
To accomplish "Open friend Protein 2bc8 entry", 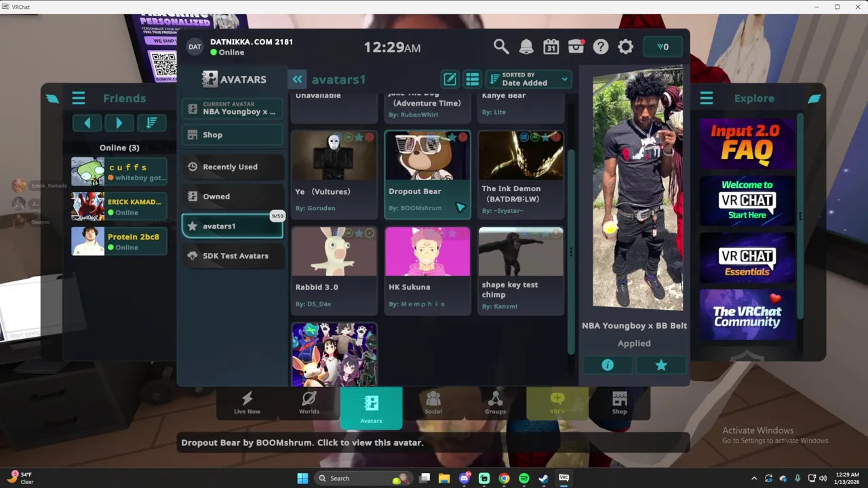I will point(119,241).
